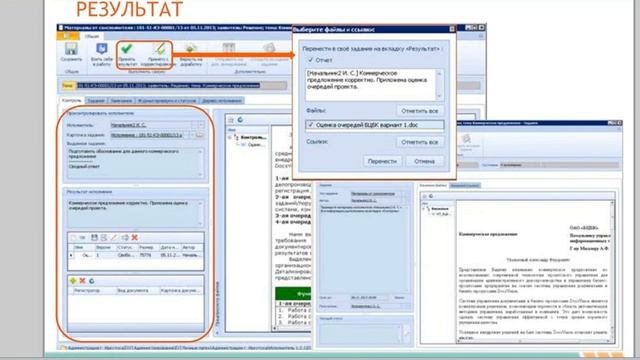Click the blue refresh icon above the preview tree
640x360 pixels.
tap(240, 120)
